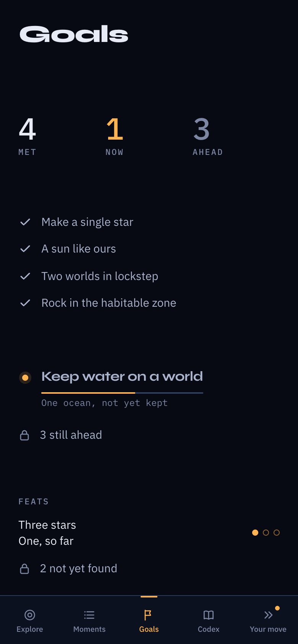Viewport: 298px width, 644px height.
Task: Click the lock icon beside 2 not yet found
Action: coord(24,568)
